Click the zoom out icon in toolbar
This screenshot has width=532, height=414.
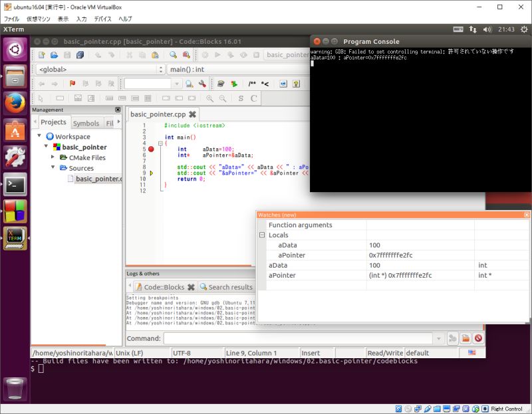tap(223, 98)
